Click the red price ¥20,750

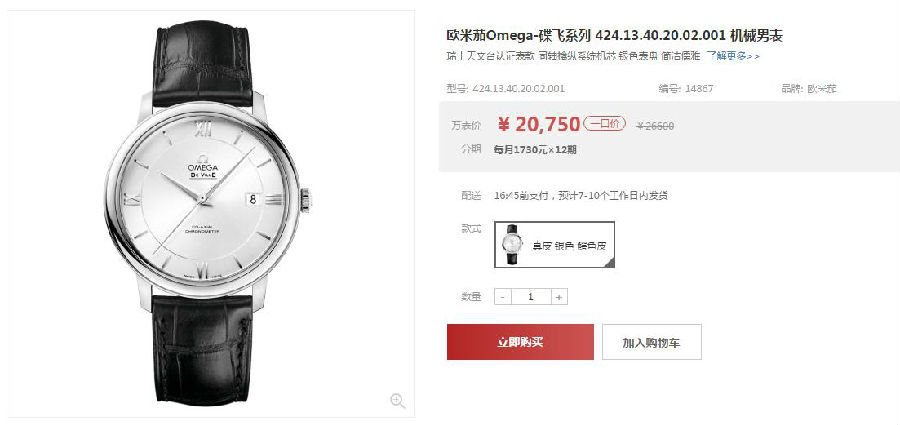coord(538,124)
